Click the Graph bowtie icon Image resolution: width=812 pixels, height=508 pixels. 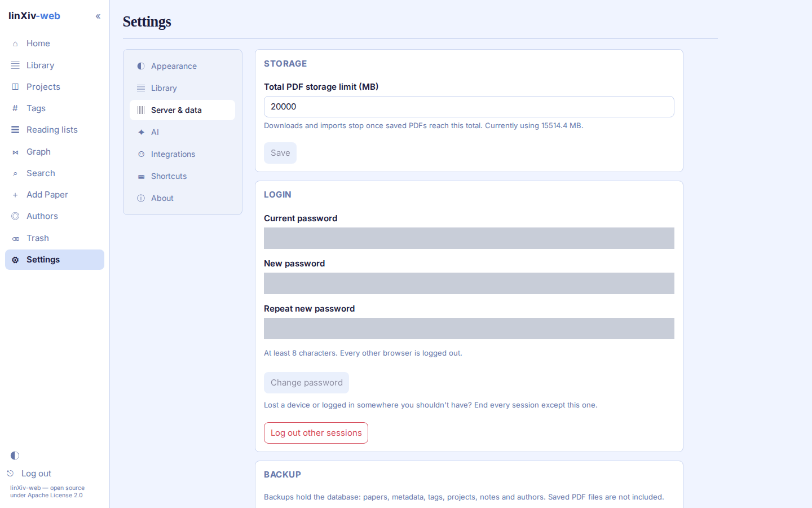tap(15, 152)
